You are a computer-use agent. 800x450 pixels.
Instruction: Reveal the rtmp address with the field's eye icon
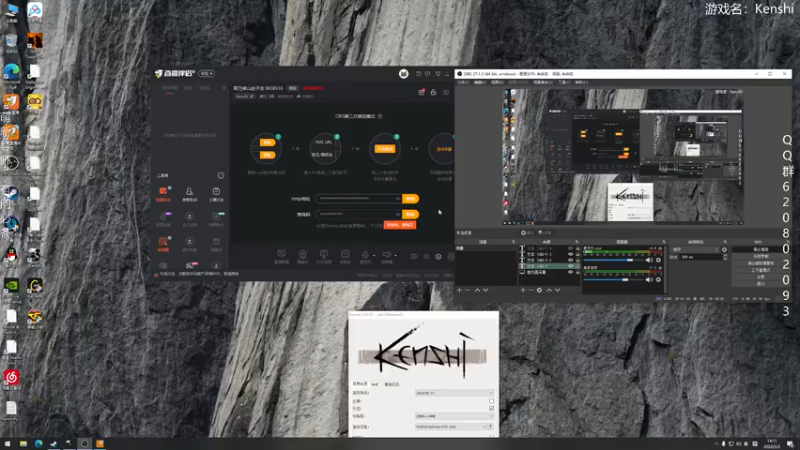point(398,198)
